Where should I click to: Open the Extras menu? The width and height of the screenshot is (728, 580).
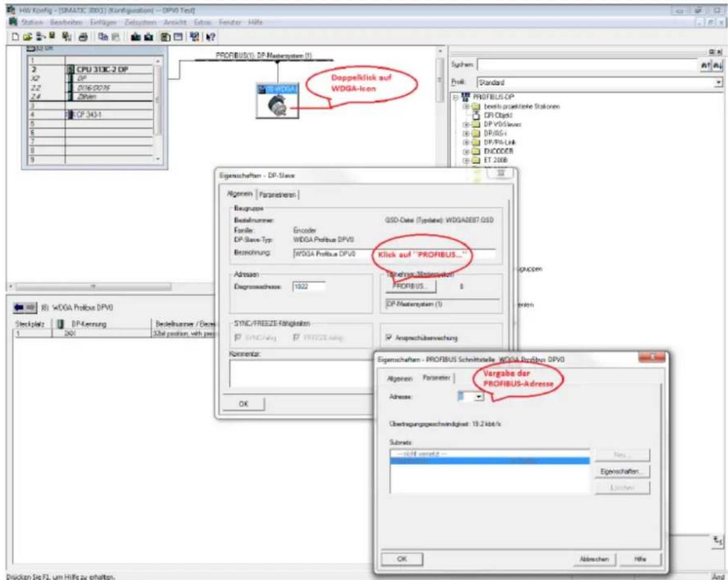point(203,23)
